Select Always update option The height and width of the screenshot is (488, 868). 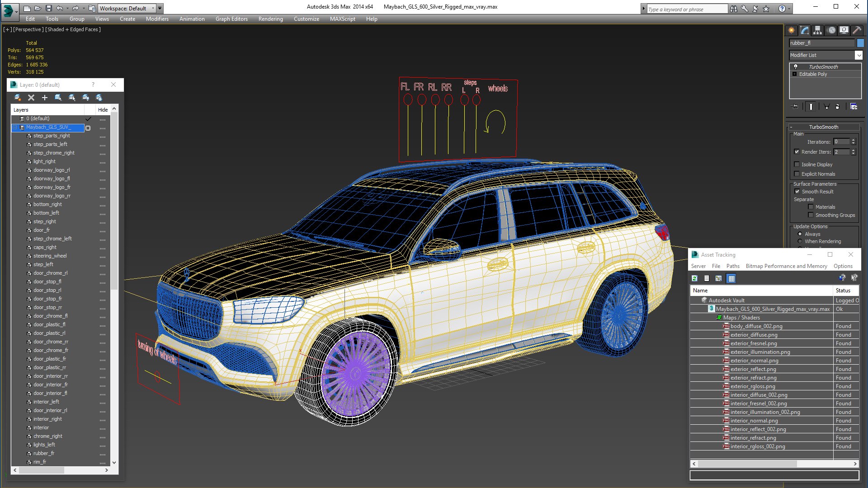(800, 234)
